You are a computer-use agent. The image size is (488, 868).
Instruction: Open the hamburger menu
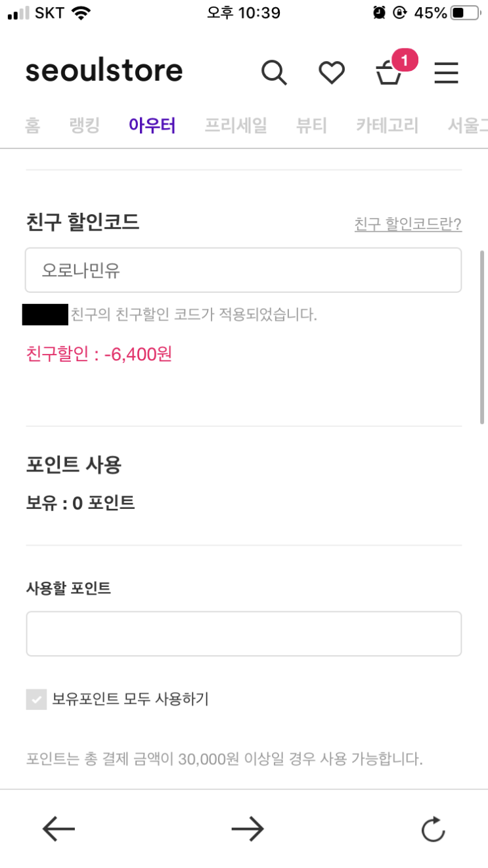[x=446, y=72]
